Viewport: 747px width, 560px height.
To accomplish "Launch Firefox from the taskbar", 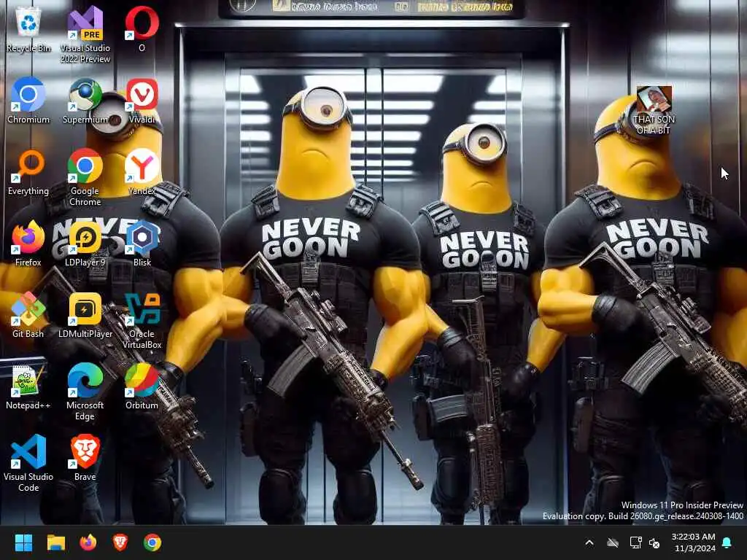I will click(88, 542).
